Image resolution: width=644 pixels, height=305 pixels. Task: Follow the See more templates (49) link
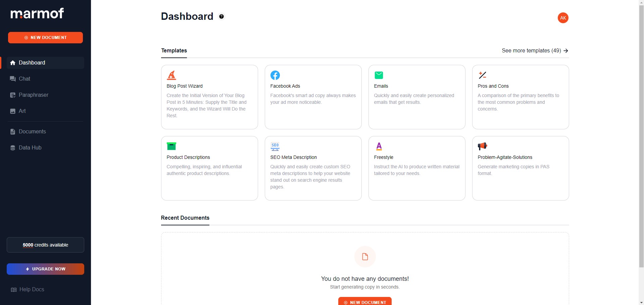[535, 51]
